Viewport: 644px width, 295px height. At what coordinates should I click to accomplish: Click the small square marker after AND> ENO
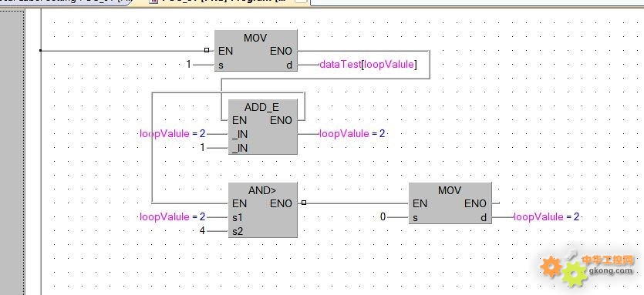pyautogui.click(x=304, y=203)
